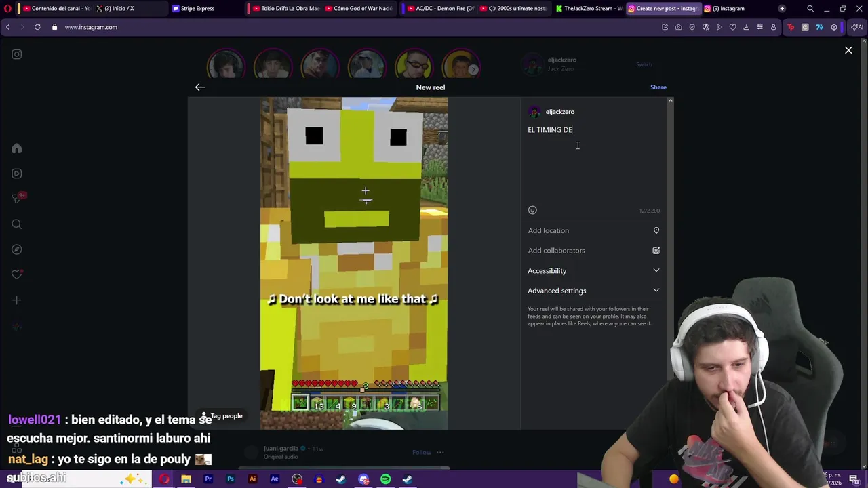Click the scrollbar up arrow in panel
Viewport: 868px width, 488px height.
pos(670,100)
